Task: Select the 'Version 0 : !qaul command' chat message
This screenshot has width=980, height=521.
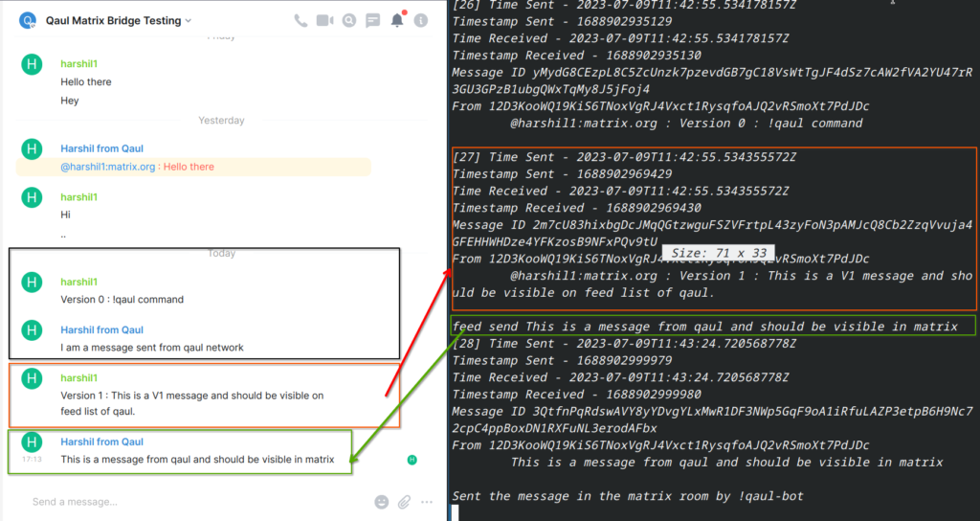Action: tap(122, 300)
